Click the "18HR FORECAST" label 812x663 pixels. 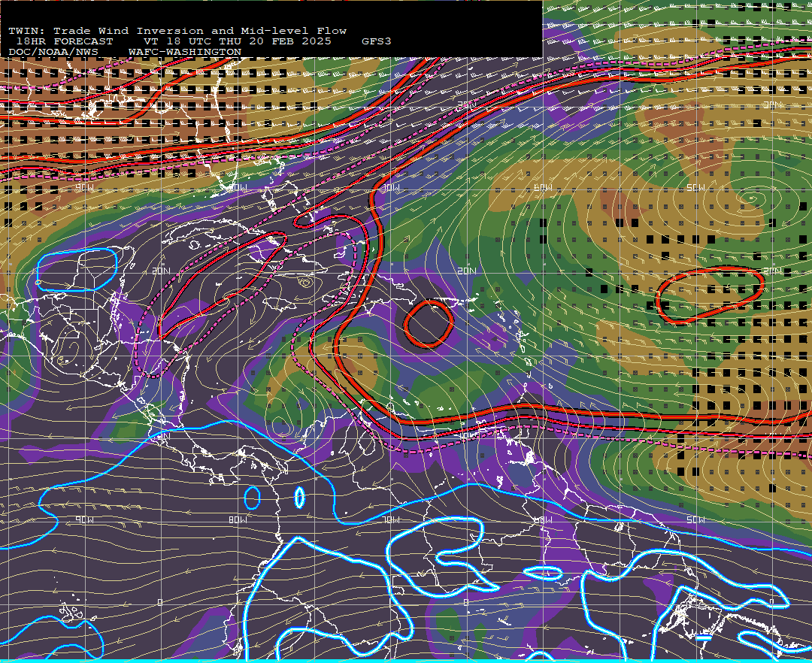click(x=64, y=41)
